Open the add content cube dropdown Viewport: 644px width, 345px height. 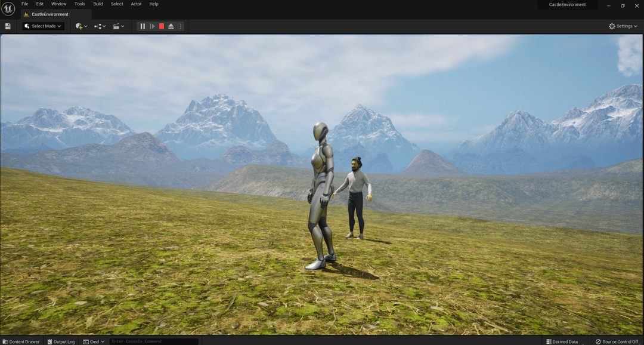(x=81, y=26)
